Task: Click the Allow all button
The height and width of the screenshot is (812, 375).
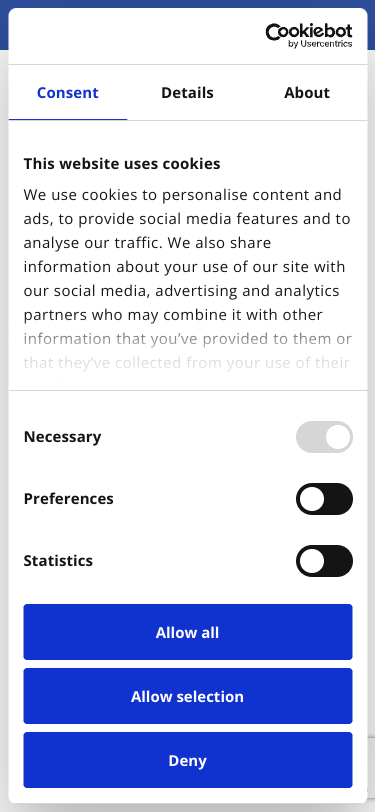Action: pyautogui.click(x=188, y=632)
